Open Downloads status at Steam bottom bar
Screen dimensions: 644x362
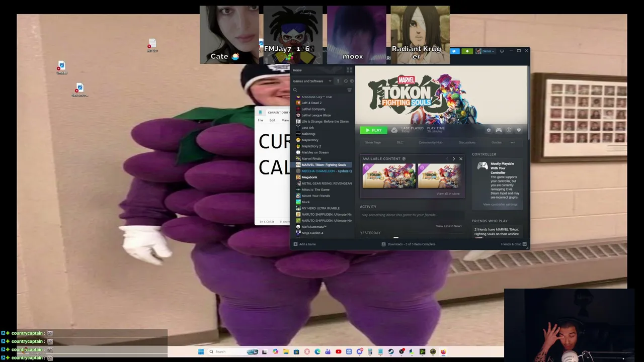pyautogui.click(x=409, y=244)
